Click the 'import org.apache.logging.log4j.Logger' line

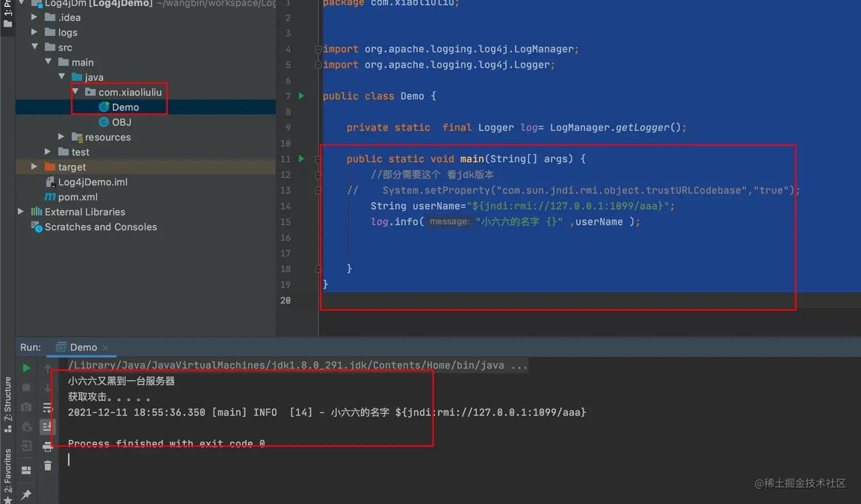tap(438, 65)
